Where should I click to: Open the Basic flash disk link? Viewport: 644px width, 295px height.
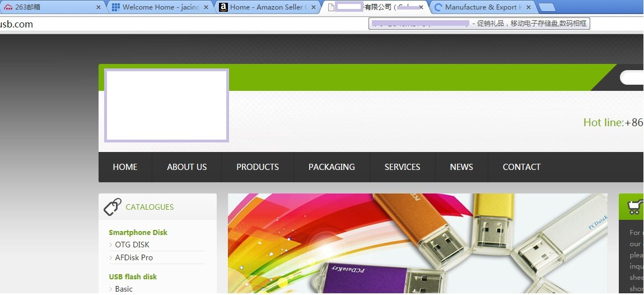tap(124, 289)
